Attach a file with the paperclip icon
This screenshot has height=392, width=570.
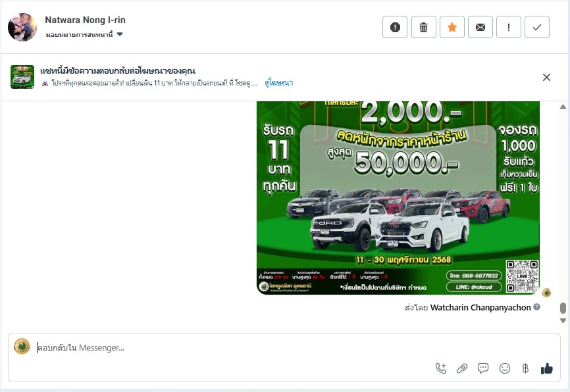462,368
